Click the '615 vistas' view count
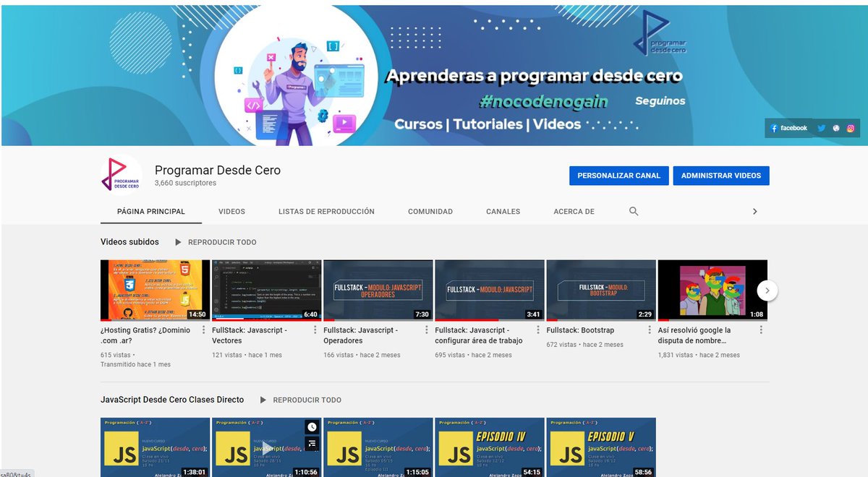The height and width of the screenshot is (477, 868). pos(116,355)
